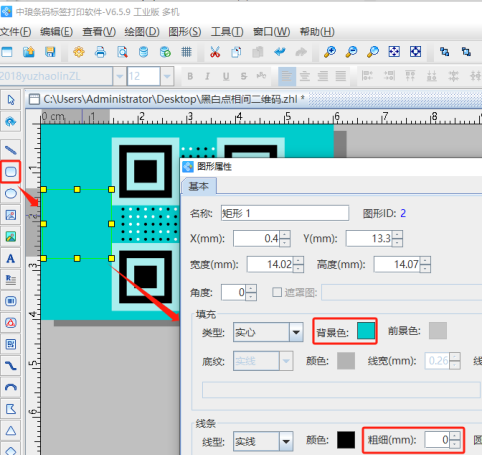Open the 工具(T) menu
The width and height of the screenshot is (483, 455).
pos(227,32)
